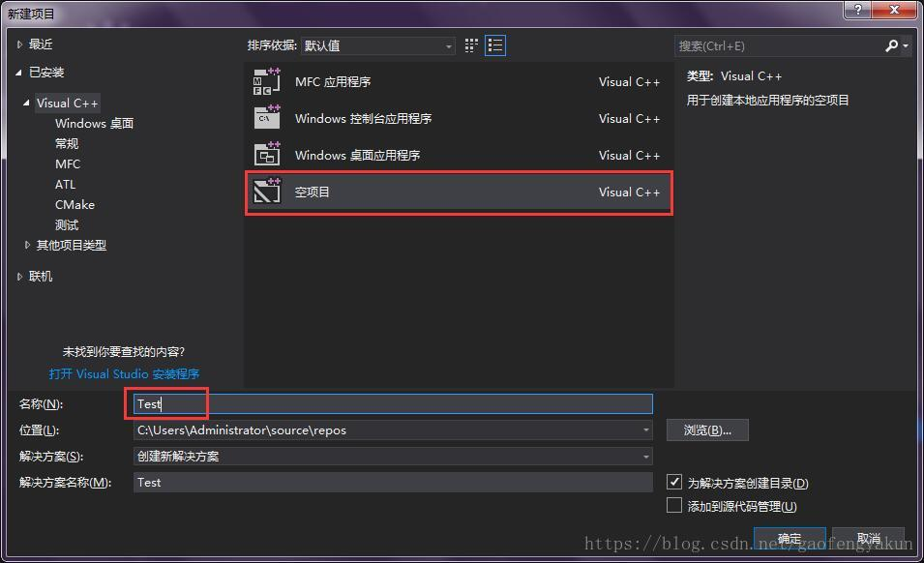
Task: Select the 空项目 template icon
Action: [x=265, y=191]
